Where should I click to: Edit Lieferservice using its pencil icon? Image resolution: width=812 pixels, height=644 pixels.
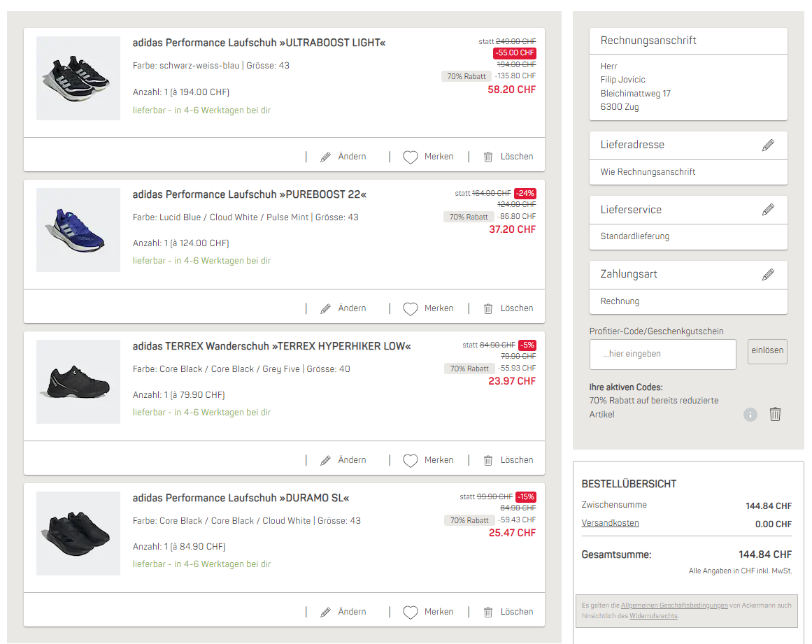click(768, 210)
